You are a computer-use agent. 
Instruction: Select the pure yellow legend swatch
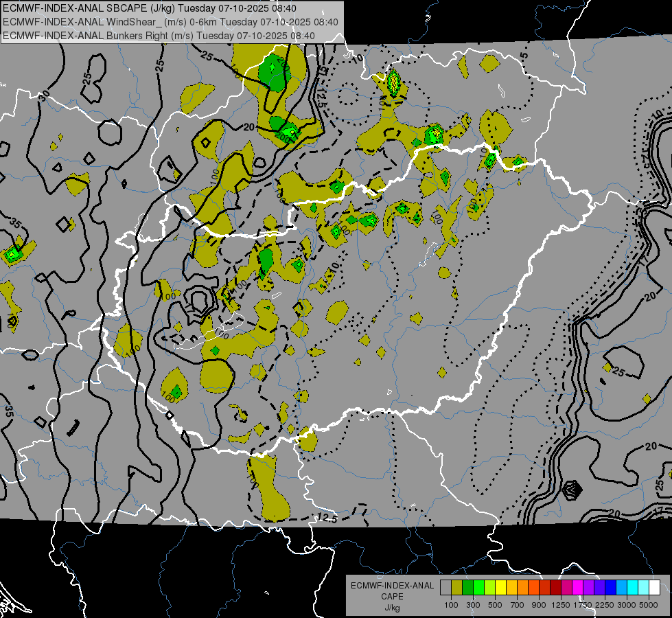pyautogui.click(x=501, y=587)
